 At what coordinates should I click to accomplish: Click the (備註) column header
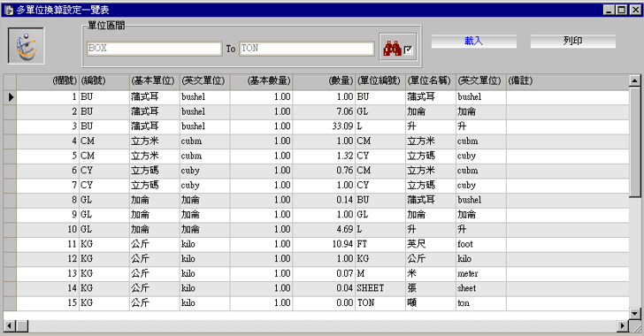(567, 81)
